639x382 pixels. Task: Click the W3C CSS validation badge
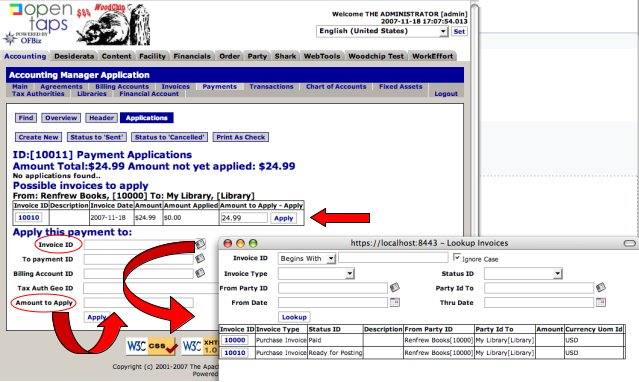point(152,346)
